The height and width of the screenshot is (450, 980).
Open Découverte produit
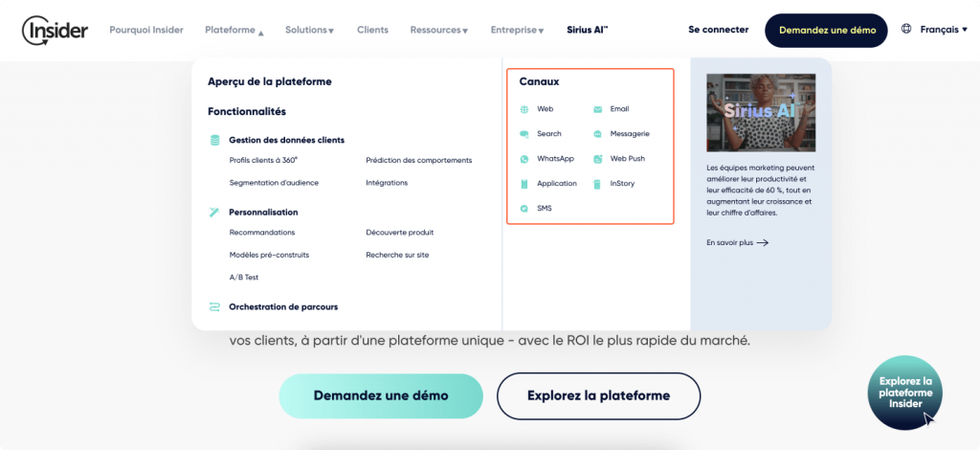[400, 232]
